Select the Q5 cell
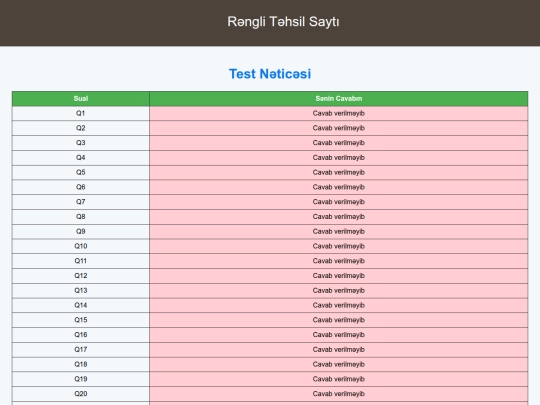Viewport: 540px width, 405px height. (x=81, y=173)
